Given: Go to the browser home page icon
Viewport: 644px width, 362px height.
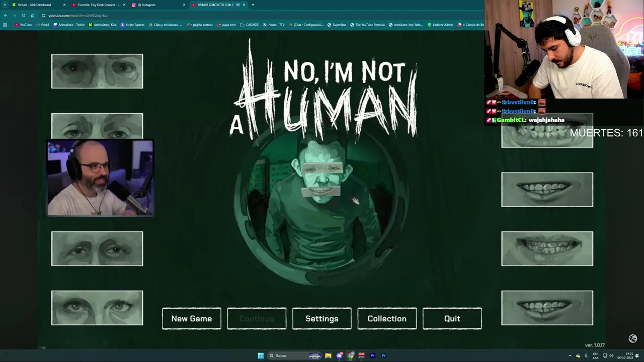Looking at the screenshot, I should [33, 16].
